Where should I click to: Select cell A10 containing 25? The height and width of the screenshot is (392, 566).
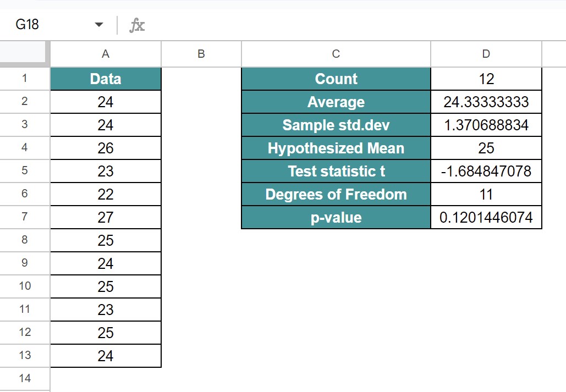coord(106,286)
